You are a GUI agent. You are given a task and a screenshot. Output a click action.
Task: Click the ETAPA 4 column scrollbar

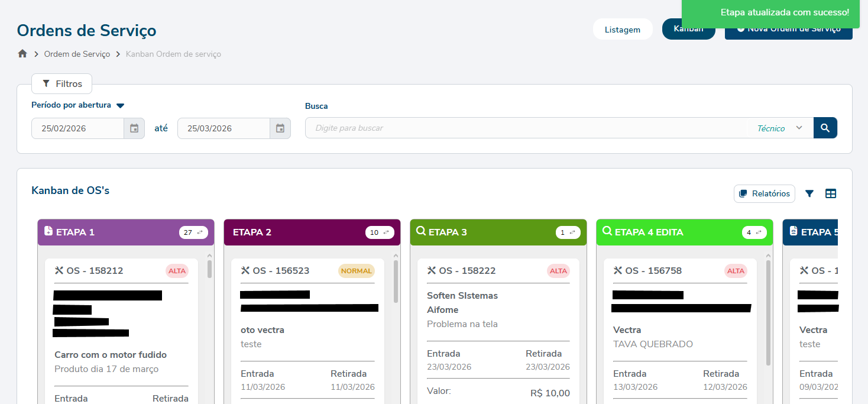[x=768, y=313]
